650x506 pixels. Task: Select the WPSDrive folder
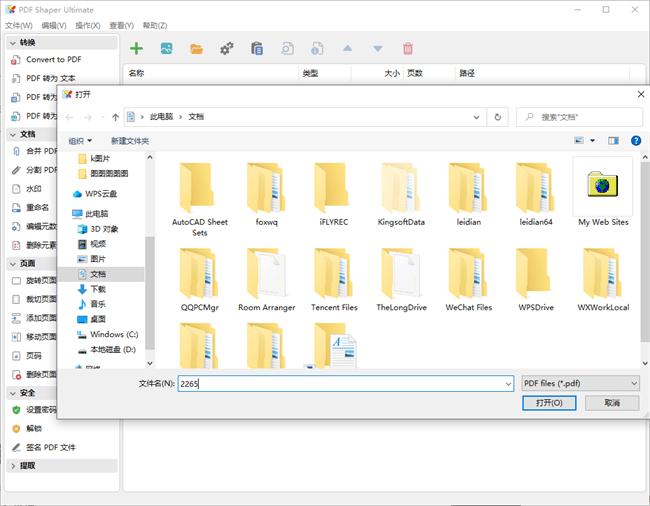(536, 279)
